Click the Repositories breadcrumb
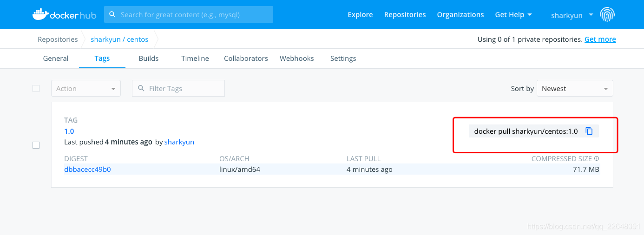 [58, 39]
